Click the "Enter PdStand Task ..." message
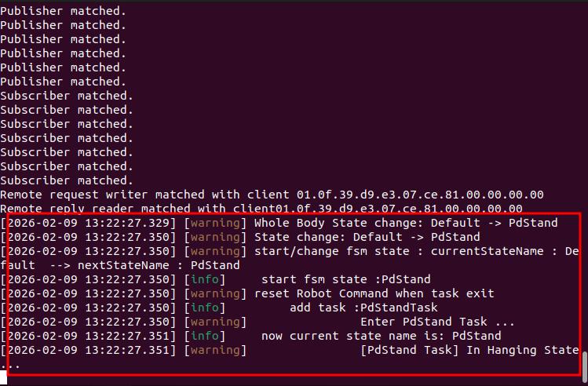The width and height of the screenshot is (588, 386). pyautogui.click(x=437, y=322)
